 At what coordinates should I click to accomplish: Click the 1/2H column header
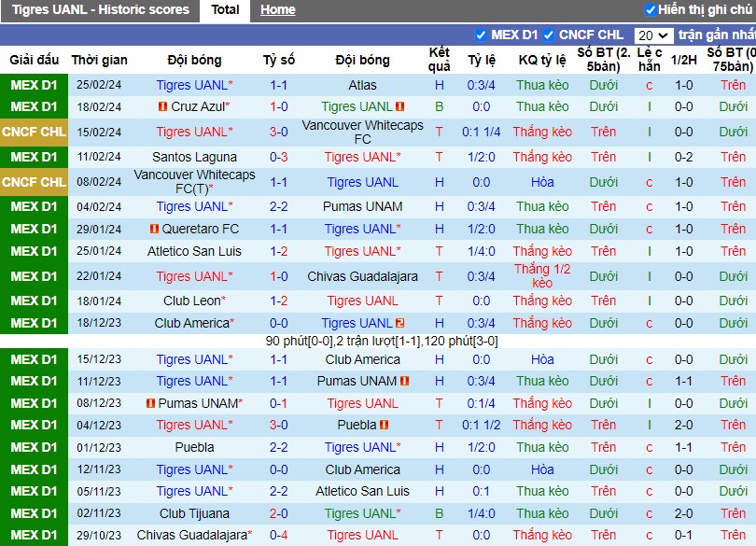tap(684, 60)
